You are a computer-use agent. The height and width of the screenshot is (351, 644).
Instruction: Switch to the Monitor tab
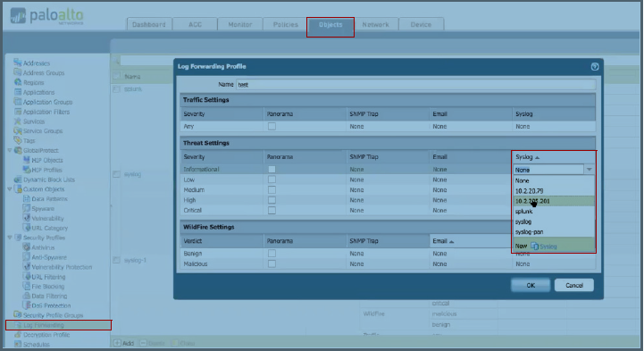[240, 24]
